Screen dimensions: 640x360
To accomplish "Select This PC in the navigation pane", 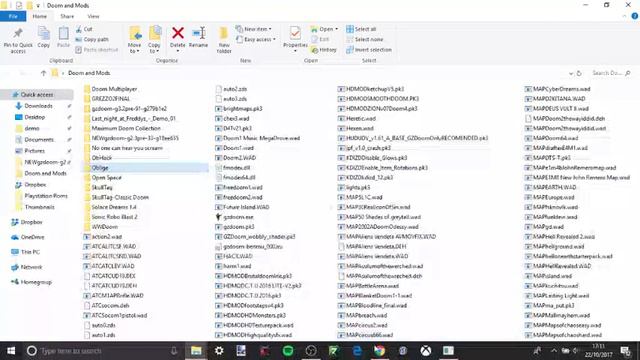I will point(30,252).
